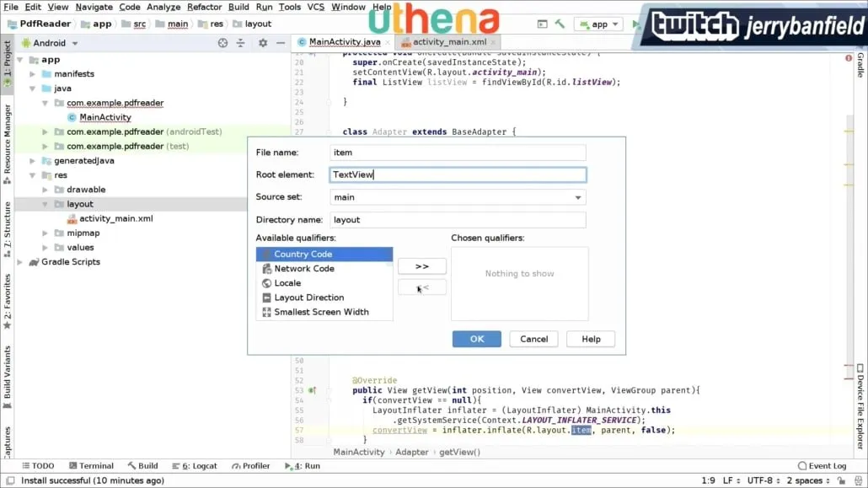This screenshot has height=488, width=868.
Task: Open the Resource Manager side tab
Action: coord(8,144)
